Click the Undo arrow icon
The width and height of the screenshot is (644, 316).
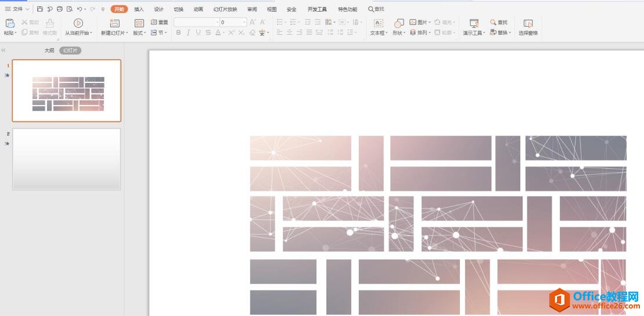point(80,9)
